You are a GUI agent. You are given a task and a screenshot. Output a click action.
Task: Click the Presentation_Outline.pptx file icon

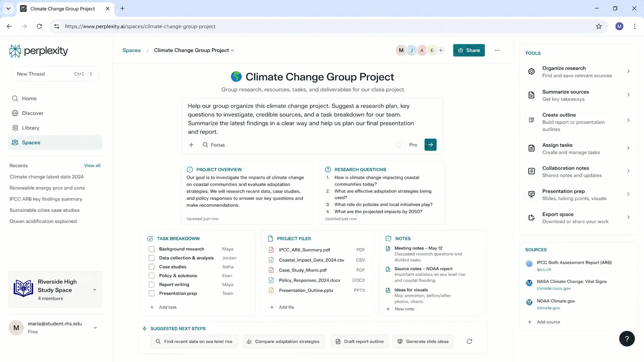[271, 290]
